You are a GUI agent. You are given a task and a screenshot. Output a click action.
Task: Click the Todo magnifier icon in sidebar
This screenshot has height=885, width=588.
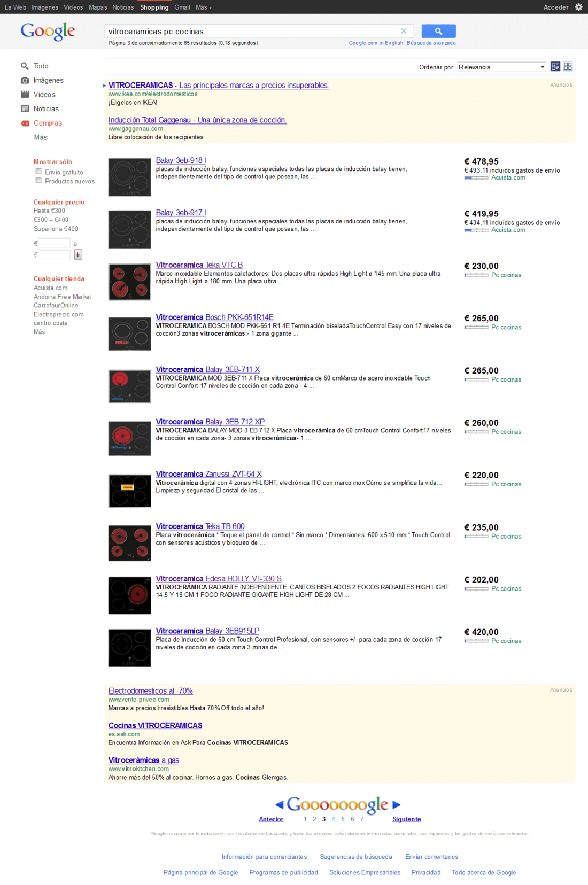(x=25, y=66)
